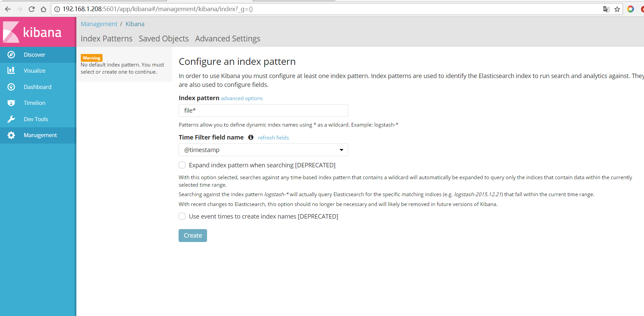This screenshot has height=316, width=644.
Task: Select Timelion in the sidebar
Action: coord(38,103)
